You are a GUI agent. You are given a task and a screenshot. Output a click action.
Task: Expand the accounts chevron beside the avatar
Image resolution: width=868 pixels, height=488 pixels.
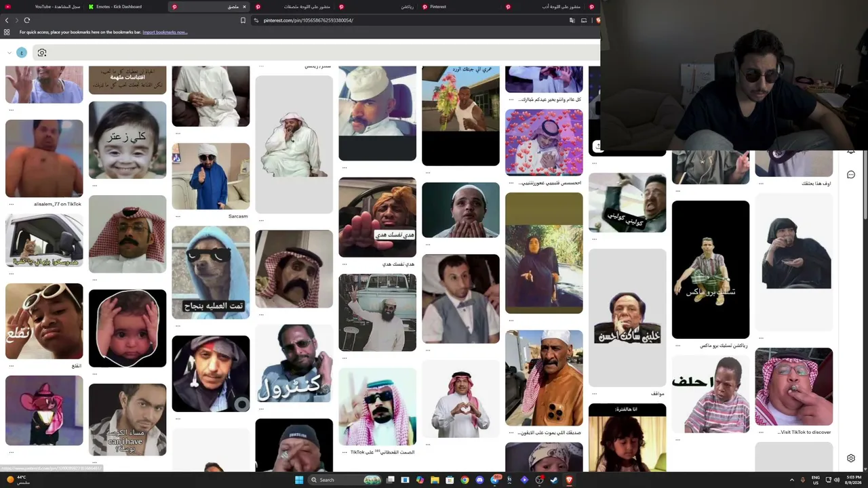click(9, 53)
